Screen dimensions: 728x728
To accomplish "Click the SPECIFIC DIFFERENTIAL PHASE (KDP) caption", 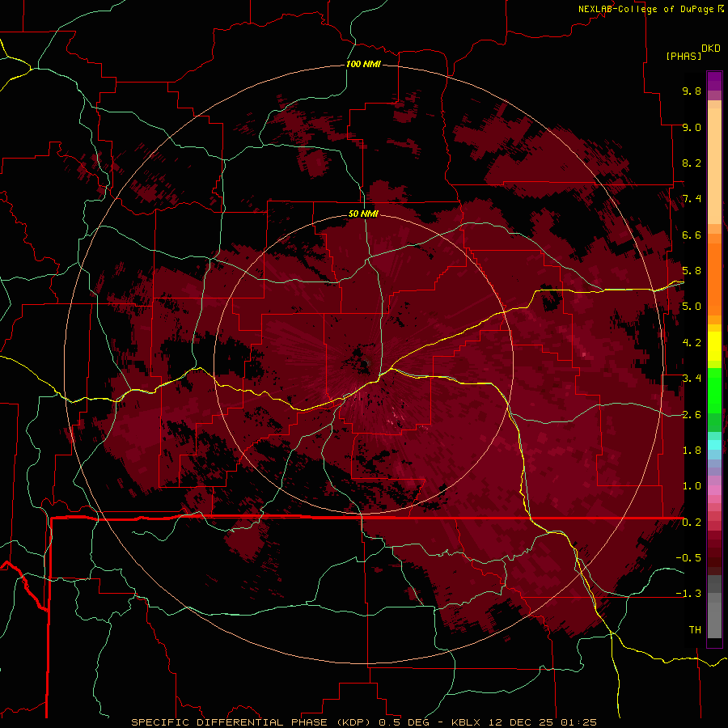I will pos(252,722).
